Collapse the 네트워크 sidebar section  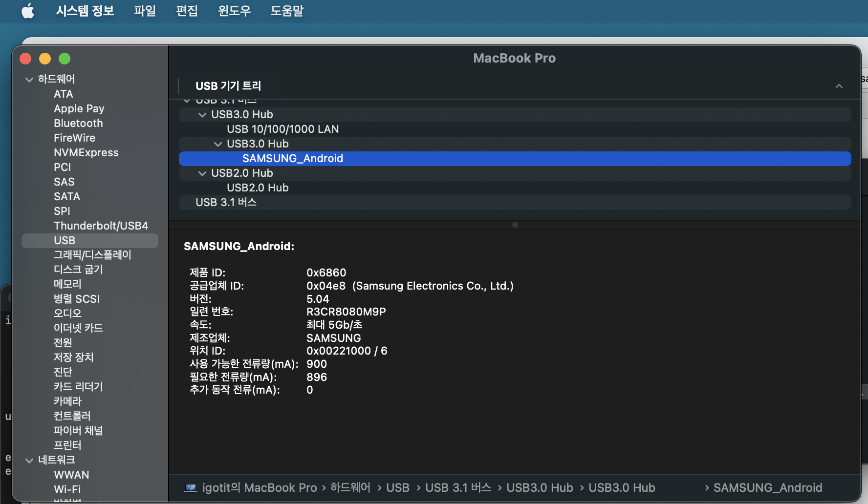click(29, 460)
